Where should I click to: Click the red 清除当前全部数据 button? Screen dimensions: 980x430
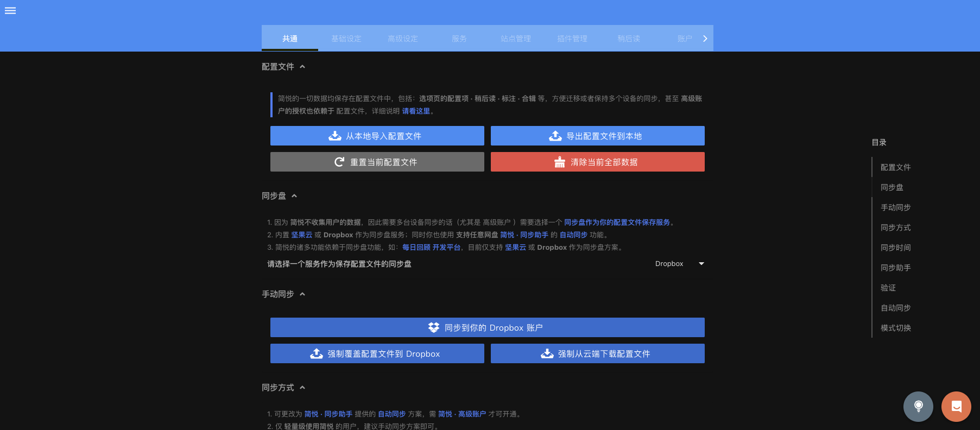click(x=598, y=162)
